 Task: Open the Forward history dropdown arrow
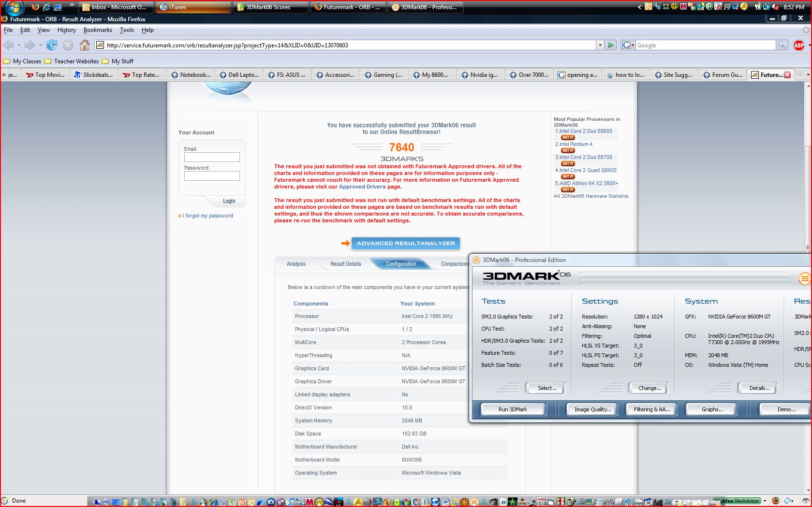tap(41, 45)
